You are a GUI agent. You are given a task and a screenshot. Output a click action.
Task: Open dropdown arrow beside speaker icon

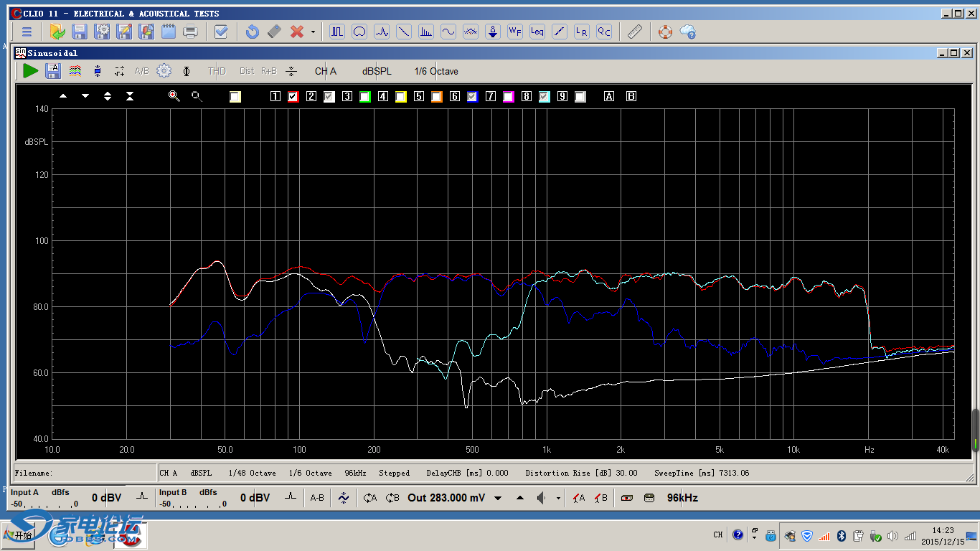(x=558, y=498)
